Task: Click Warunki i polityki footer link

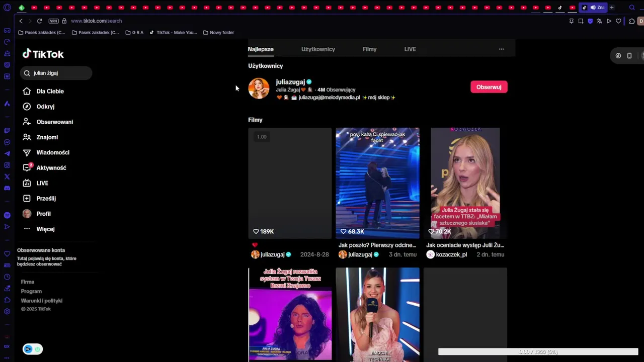Action: click(x=42, y=301)
